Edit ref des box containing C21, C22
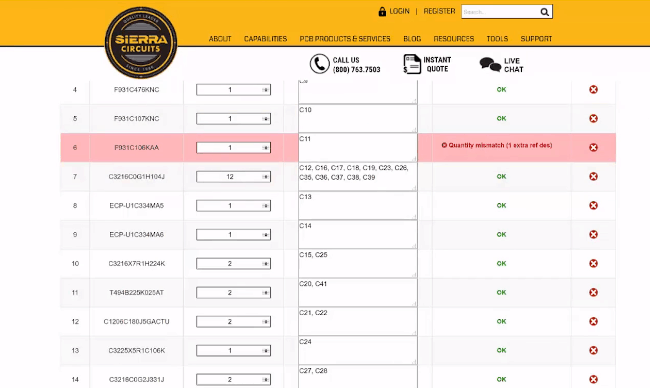 (358, 322)
